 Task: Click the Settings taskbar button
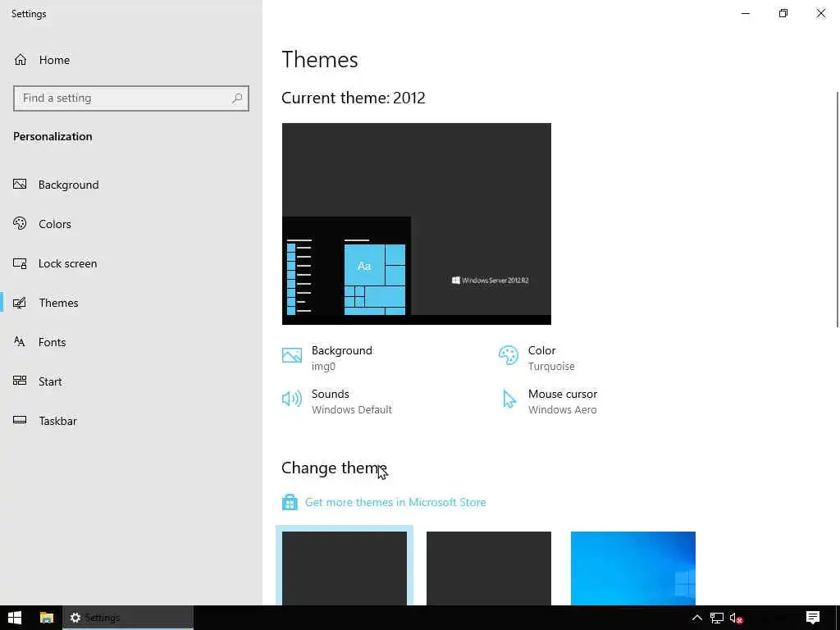pyautogui.click(x=128, y=618)
